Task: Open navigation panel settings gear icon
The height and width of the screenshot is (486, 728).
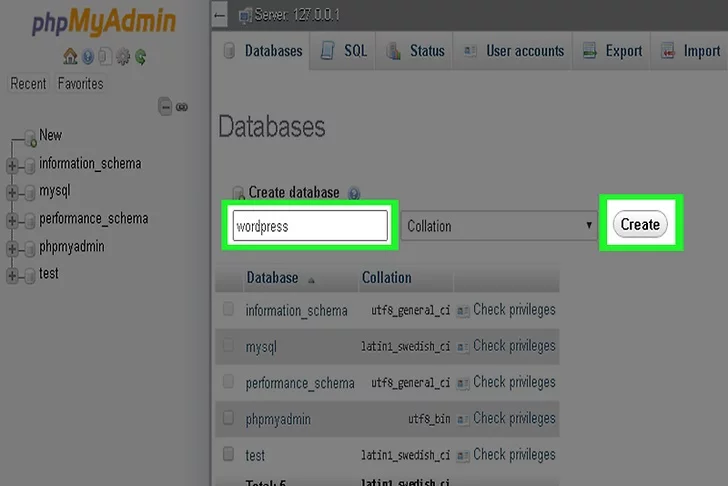Action: click(122, 56)
